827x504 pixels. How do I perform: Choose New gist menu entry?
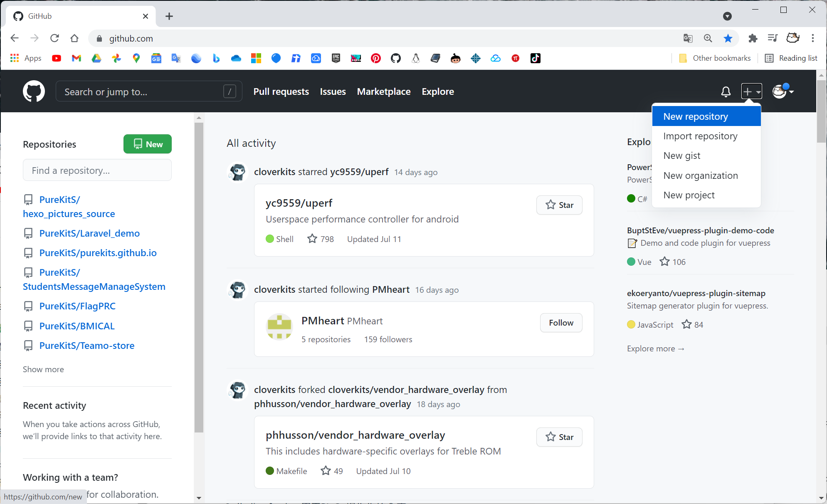pos(682,156)
